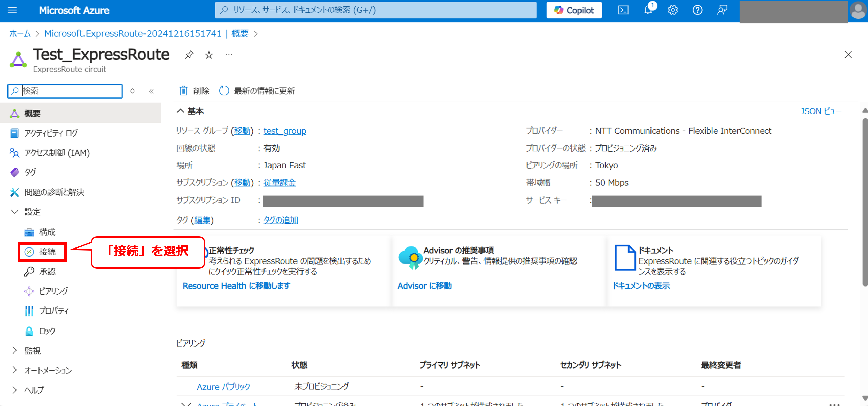
Task: Go to ホーム breadcrumb
Action: [x=20, y=33]
